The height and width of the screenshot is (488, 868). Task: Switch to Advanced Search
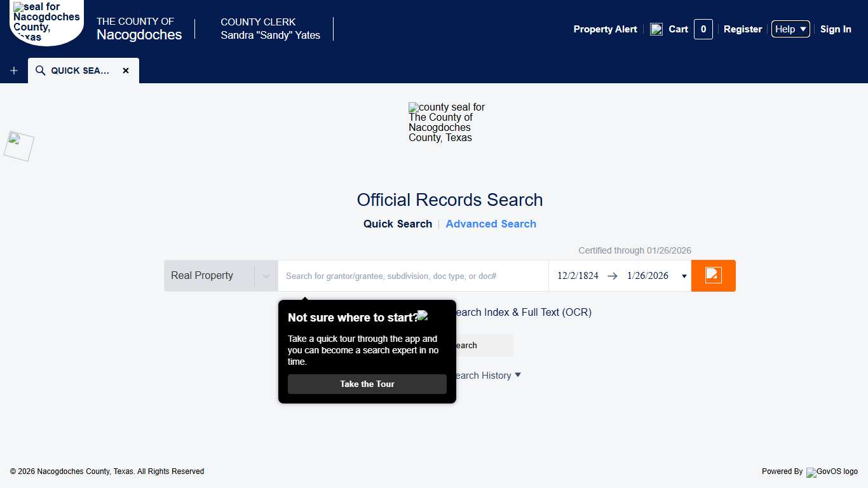(491, 224)
